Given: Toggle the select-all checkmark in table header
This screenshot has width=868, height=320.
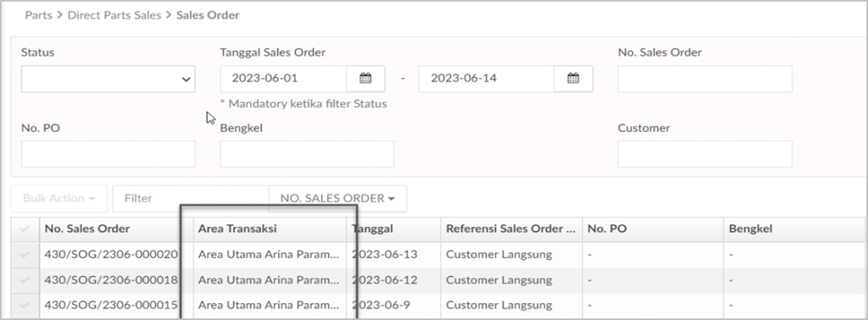Looking at the screenshot, I should pos(25,229).
